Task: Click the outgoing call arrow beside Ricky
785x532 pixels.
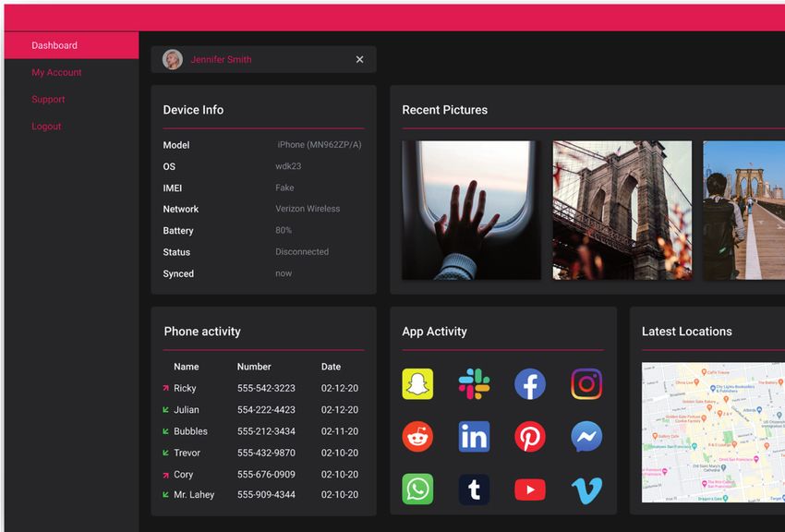Action: pyautogui.click(x=165, y=388)
